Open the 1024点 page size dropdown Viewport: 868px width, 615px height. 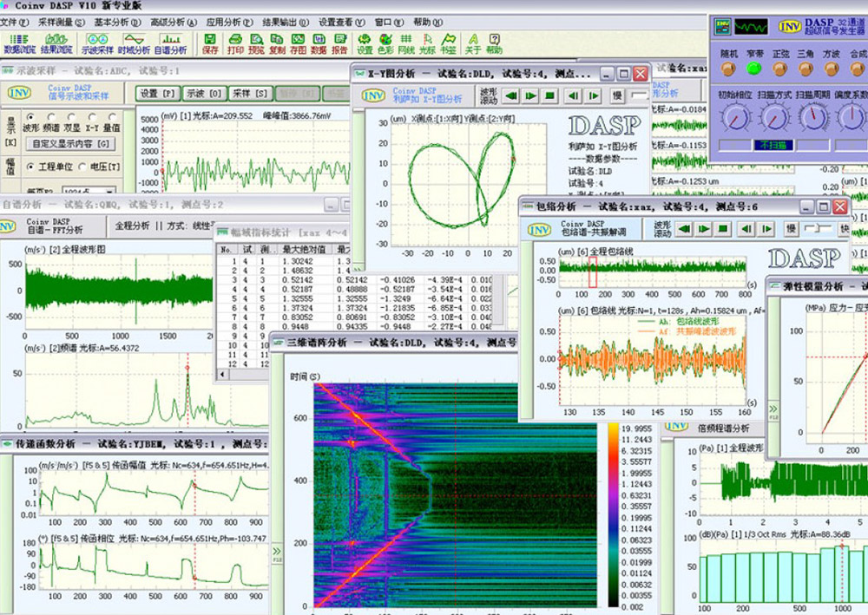89,190
